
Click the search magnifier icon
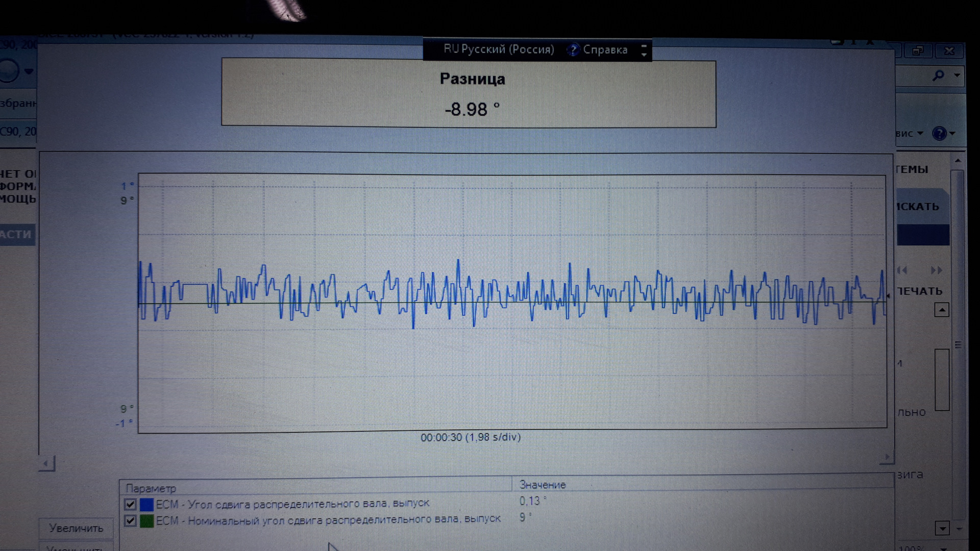(x=938, y=76)
